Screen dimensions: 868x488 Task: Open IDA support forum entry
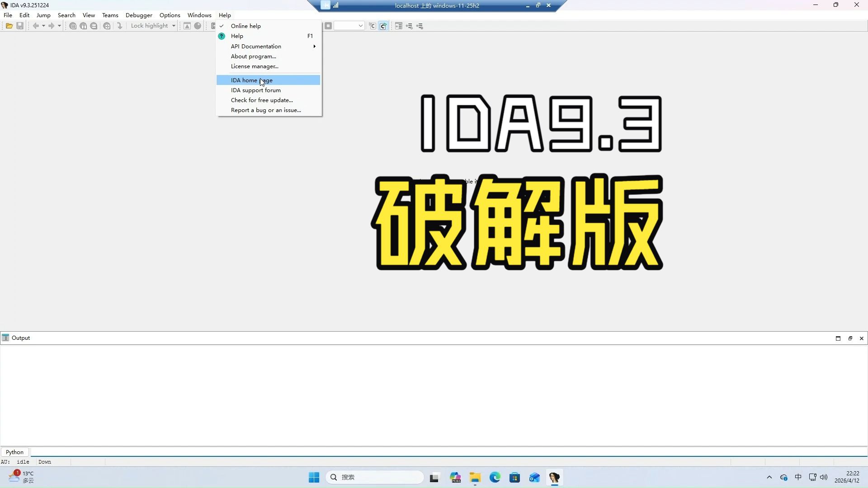269,90
